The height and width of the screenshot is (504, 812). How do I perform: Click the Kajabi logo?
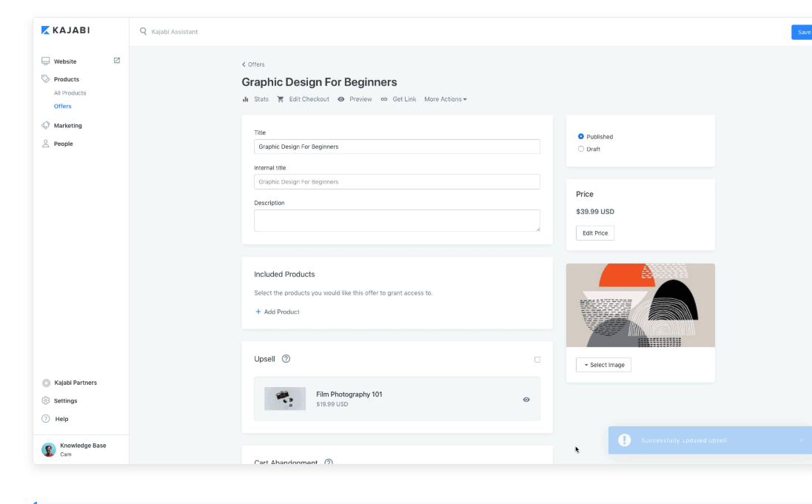[x=65, y=30]
